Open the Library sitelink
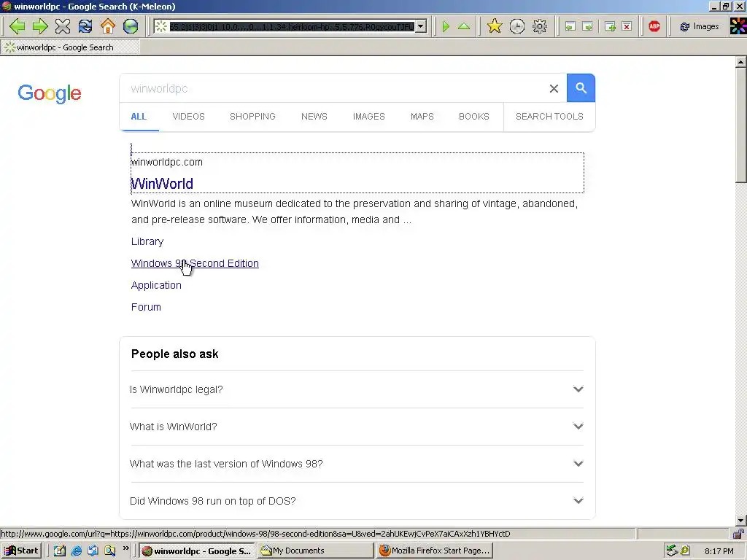The width and height of the screenshot is (747, 560). [147, 242]
